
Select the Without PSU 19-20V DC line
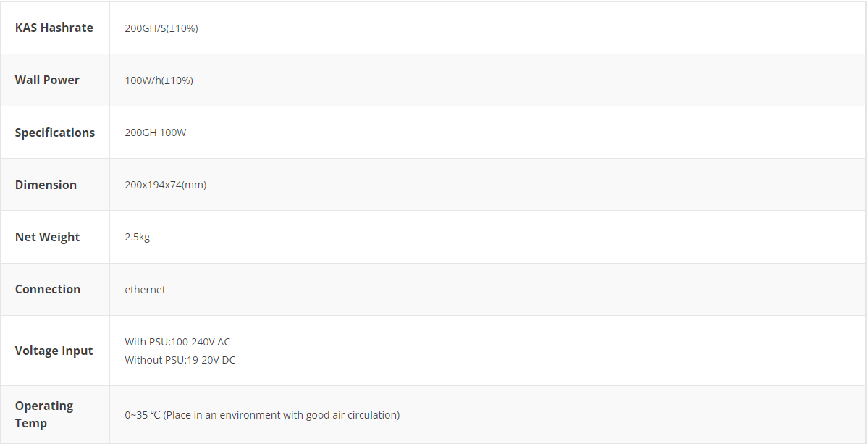180,360
